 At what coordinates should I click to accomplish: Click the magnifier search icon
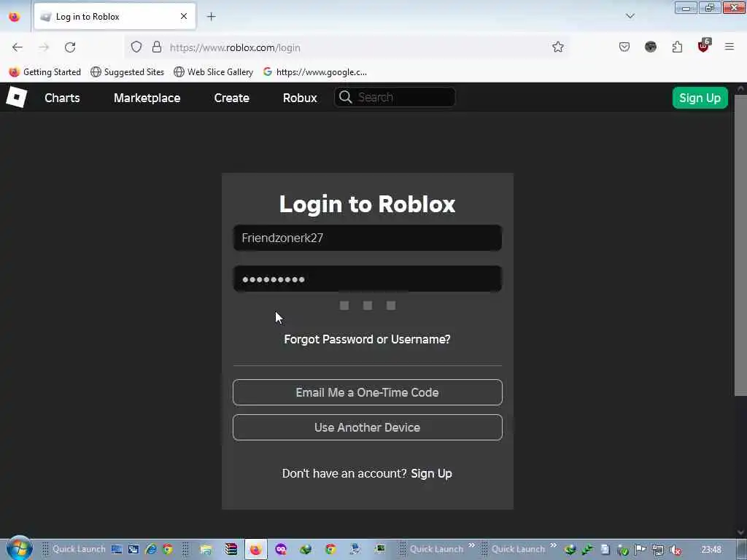[345, 97]
